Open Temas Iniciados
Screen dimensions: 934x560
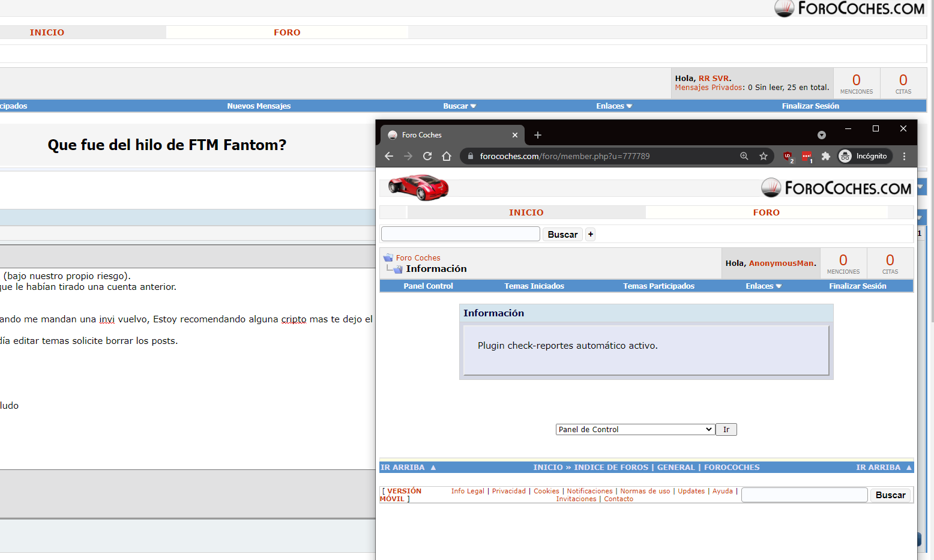pyautogui.click(x=534, y=286)
